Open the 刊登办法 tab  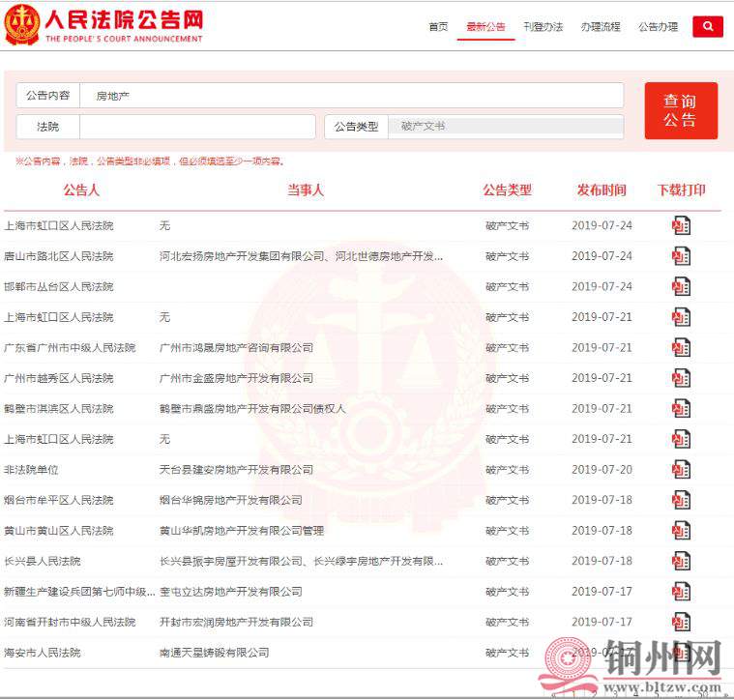[x=543, y=27]
